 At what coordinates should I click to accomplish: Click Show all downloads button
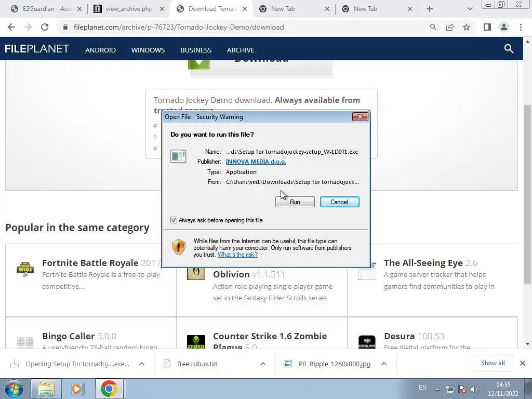(x=493, y=363)
